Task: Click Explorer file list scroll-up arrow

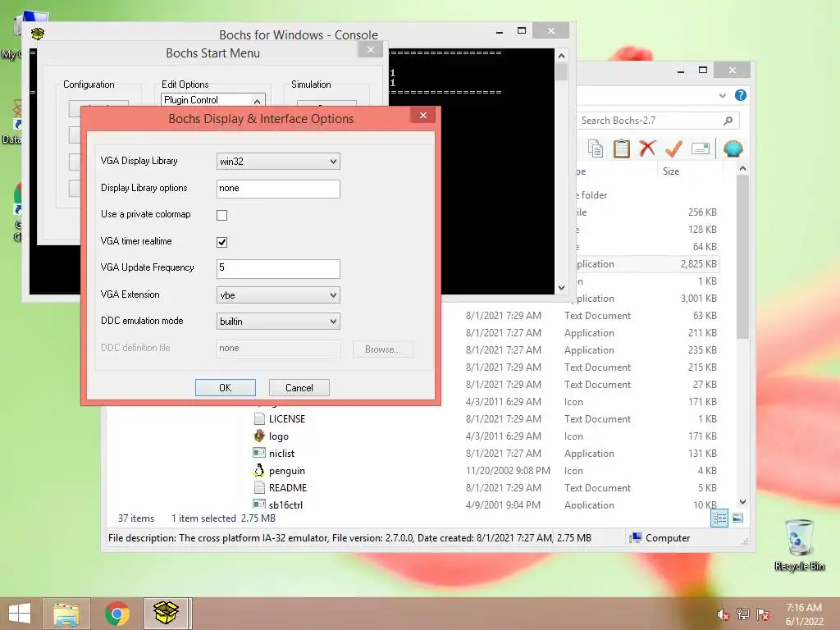Action: click(742, 168)
